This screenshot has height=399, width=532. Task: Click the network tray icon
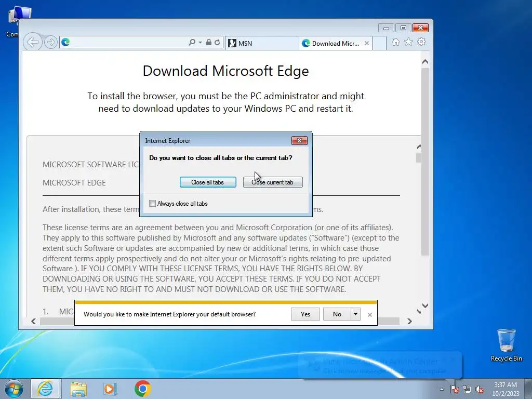tap(467, 389)
